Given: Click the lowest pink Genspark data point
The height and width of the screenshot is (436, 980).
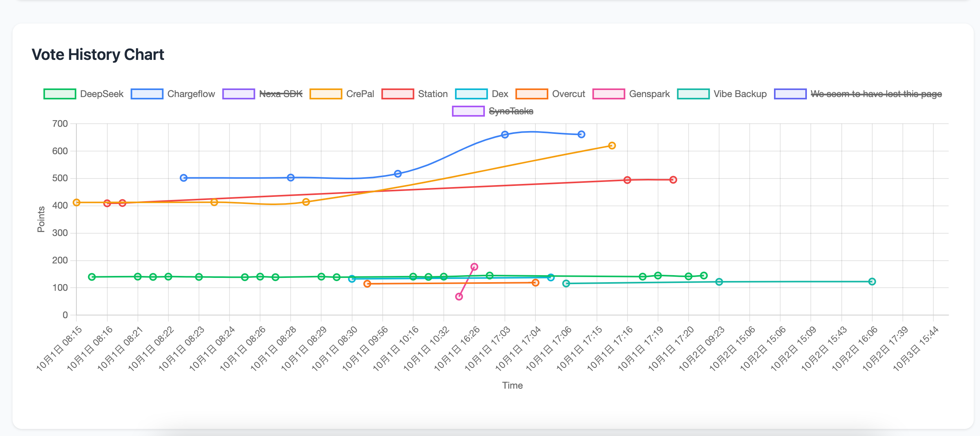Looking at the screenshot, I should point(459,297).
